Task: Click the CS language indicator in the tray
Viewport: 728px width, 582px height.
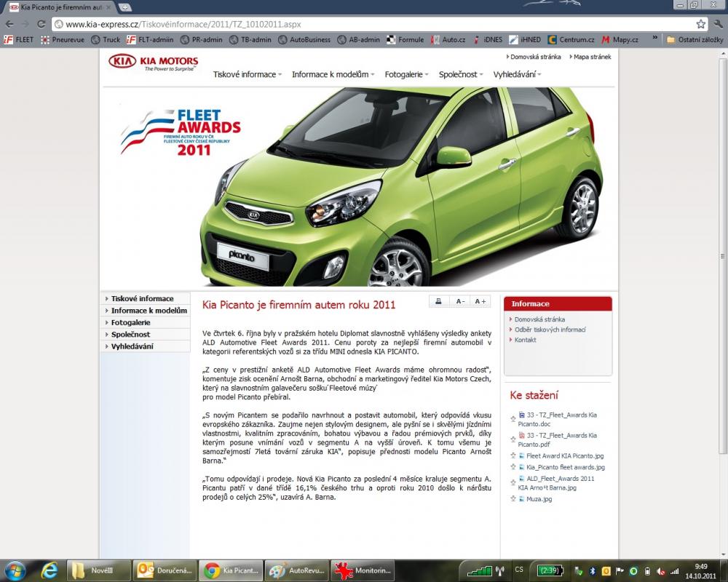Action: coord(518,570)
